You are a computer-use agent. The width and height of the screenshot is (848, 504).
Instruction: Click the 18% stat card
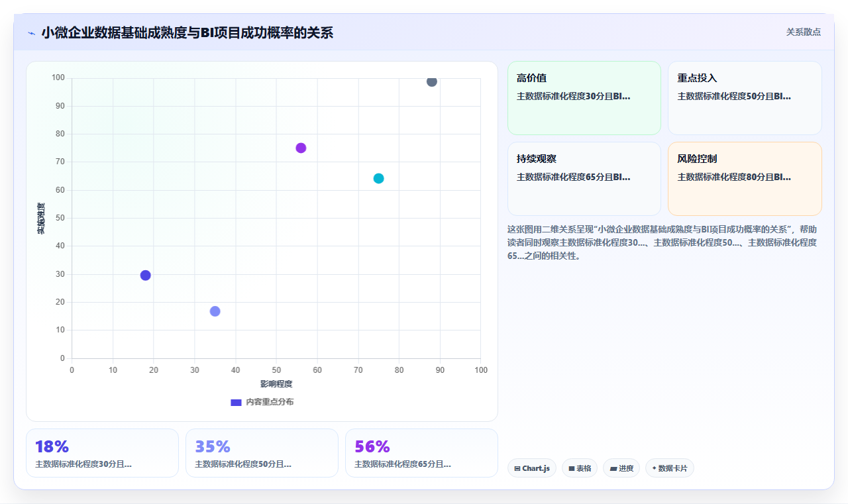pos(102,453)
